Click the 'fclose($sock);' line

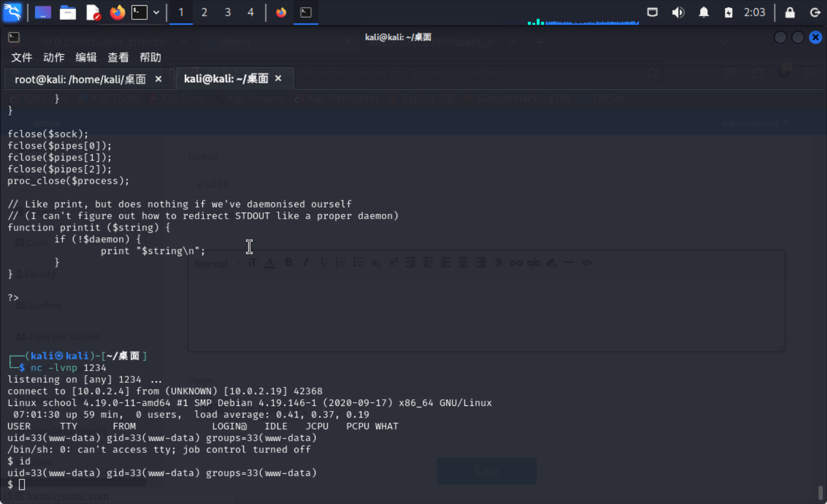pyautogui.click(x=48, y=134)
